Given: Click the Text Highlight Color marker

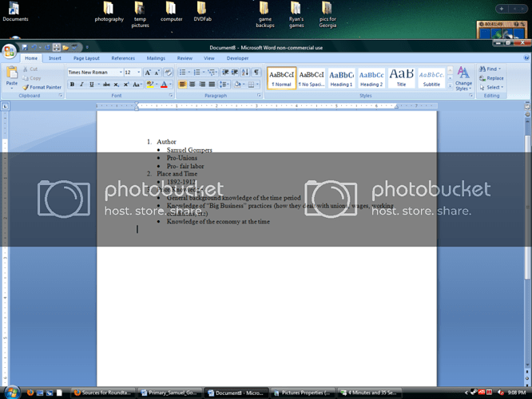Looking at the screenshot, I should (150, 85).
